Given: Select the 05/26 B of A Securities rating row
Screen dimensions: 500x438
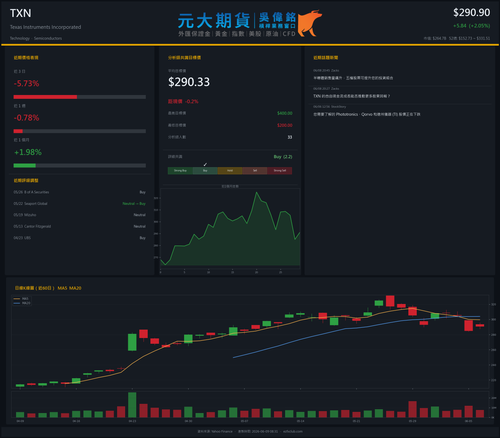Looking at the screenshot, I should click(80, 192).
